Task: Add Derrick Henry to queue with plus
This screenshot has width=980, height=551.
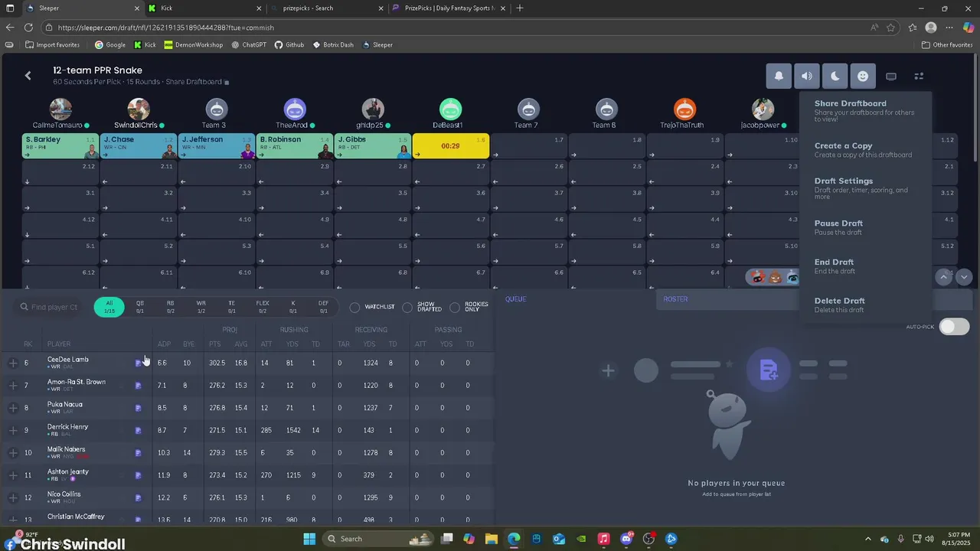Action: coord(13,430)
